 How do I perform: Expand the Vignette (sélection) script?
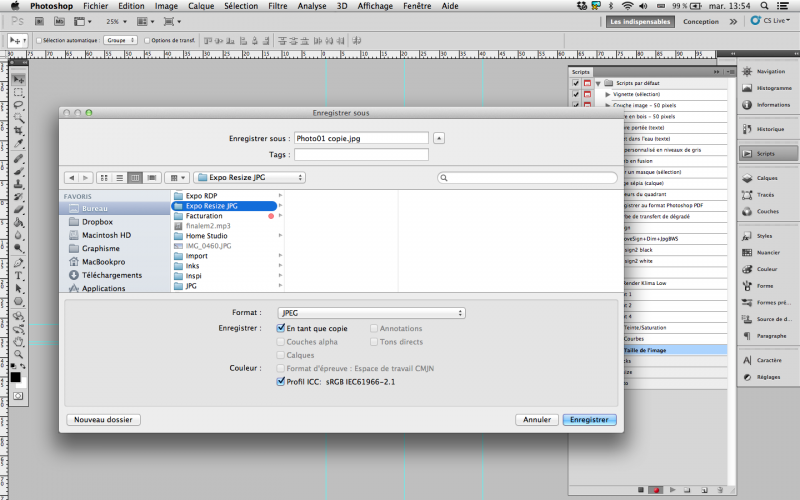tap(608, 94)
